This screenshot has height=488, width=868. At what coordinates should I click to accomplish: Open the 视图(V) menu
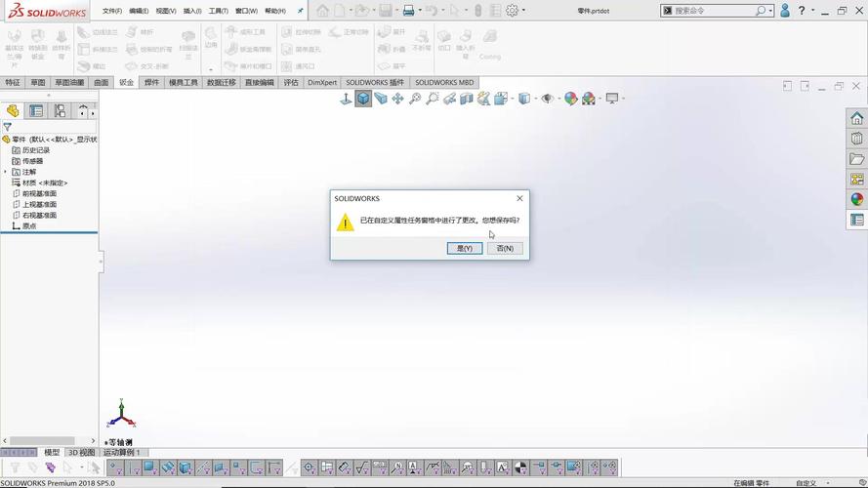(166, 11)
